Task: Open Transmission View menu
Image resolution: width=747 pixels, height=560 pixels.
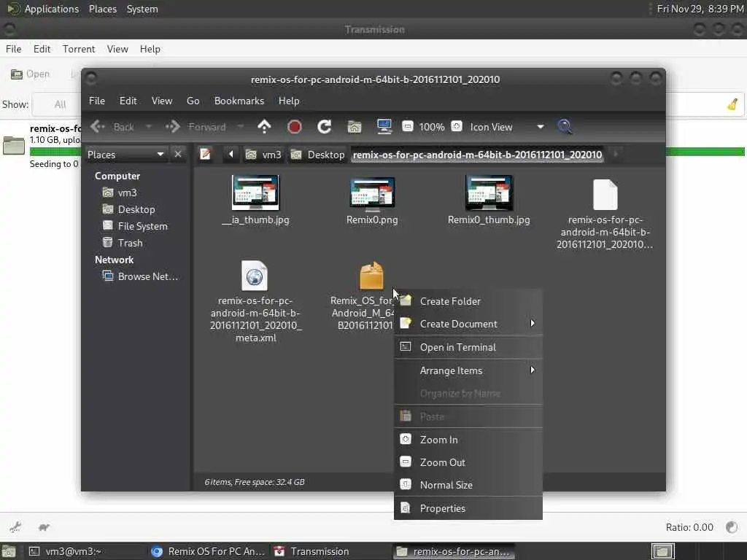Action: click(117, 49)
